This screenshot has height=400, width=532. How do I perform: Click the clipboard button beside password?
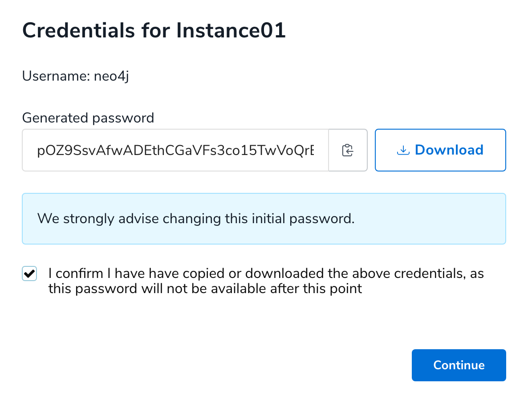pyautogui.click(x=348, y=150)
